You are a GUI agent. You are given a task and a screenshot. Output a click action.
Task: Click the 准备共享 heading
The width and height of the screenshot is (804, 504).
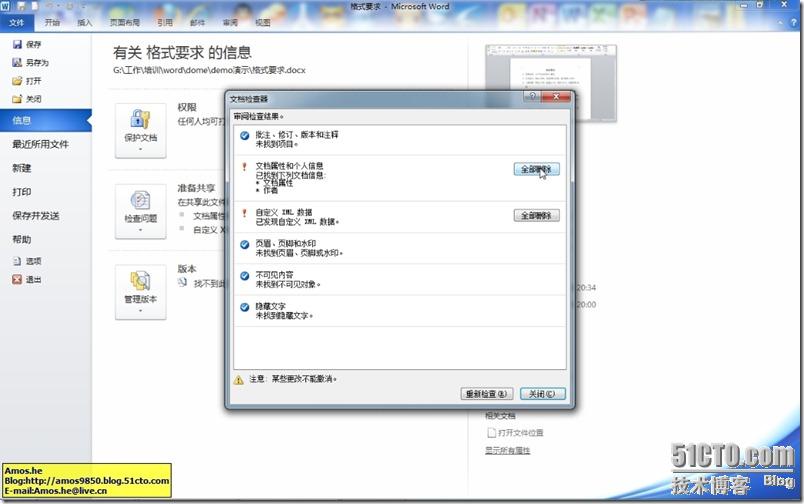[x=196, y=188]
